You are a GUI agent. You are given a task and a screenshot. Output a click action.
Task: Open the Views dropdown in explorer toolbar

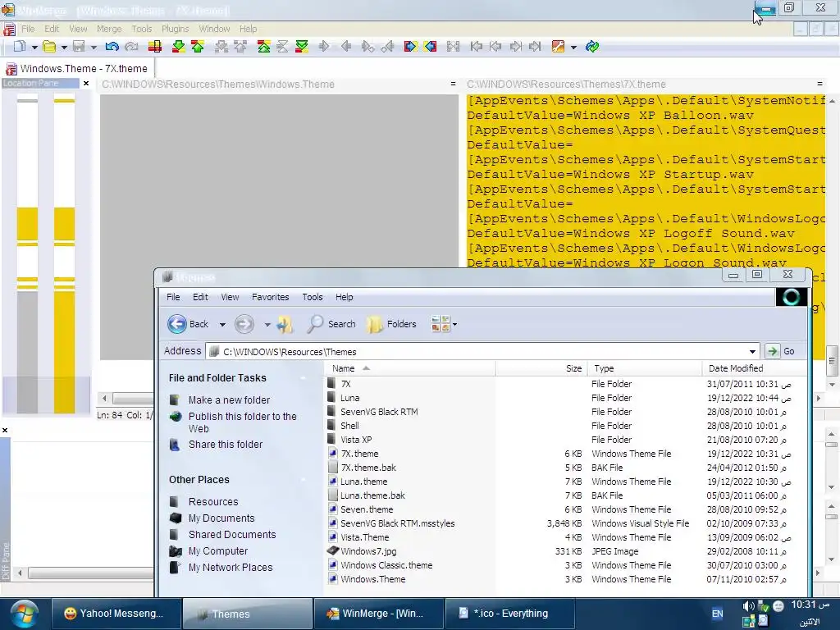tap(454, 324)
